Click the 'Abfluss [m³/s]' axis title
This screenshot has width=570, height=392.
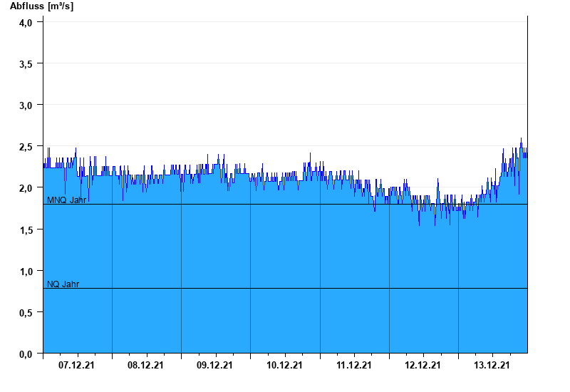41,6
